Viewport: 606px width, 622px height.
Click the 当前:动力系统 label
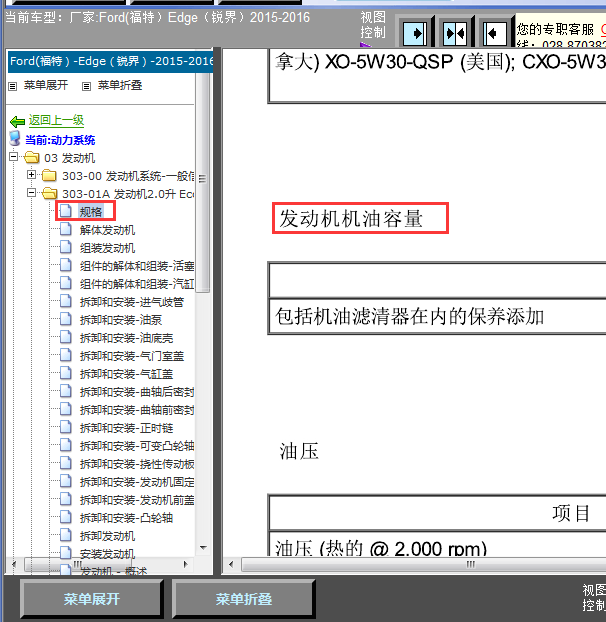[60, 140]
